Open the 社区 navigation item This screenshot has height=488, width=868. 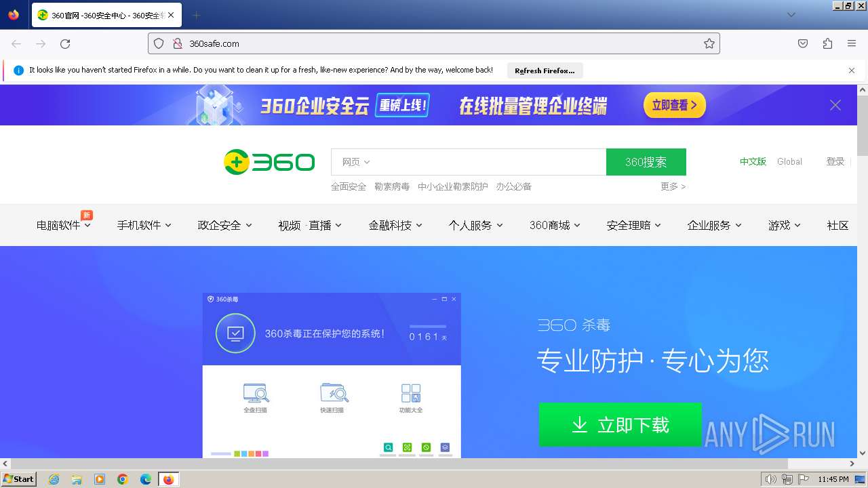[x=837, y=225]
